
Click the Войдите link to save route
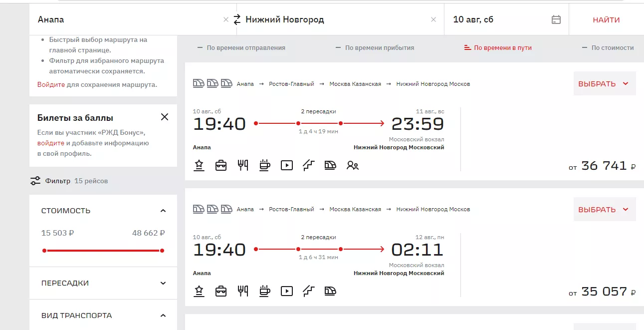[x=51, y=84]
